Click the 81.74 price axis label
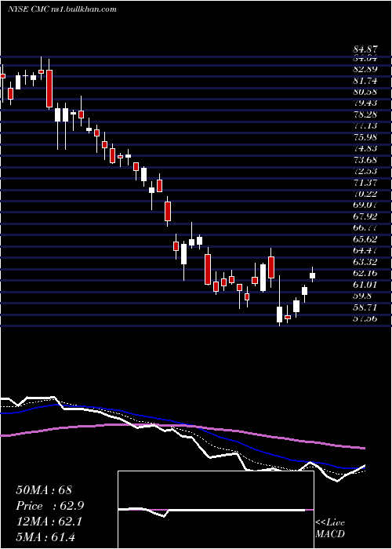The height and width of the screenshot is (549, 392). click(x=365, y=81)
